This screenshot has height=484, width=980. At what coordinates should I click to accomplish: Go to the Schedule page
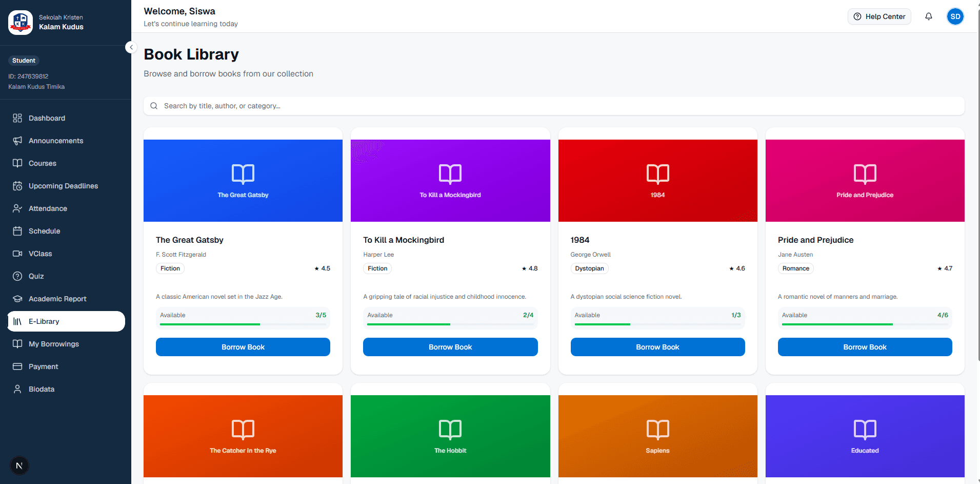pos(66,231)
